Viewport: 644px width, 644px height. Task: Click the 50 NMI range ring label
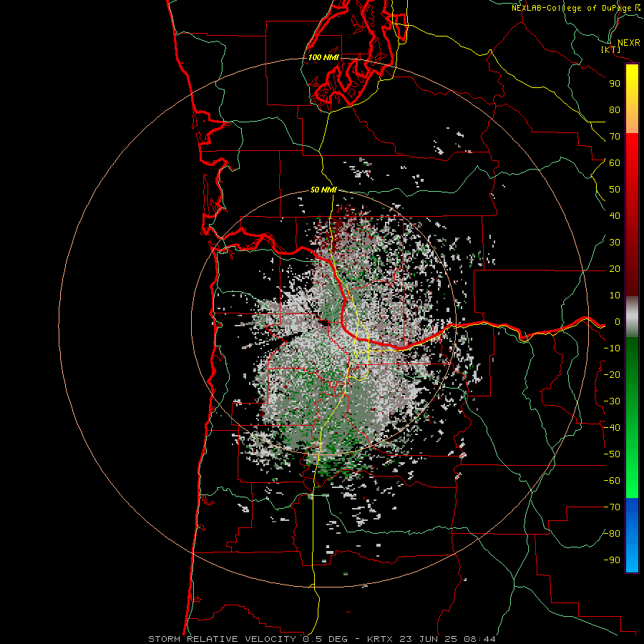323,190
